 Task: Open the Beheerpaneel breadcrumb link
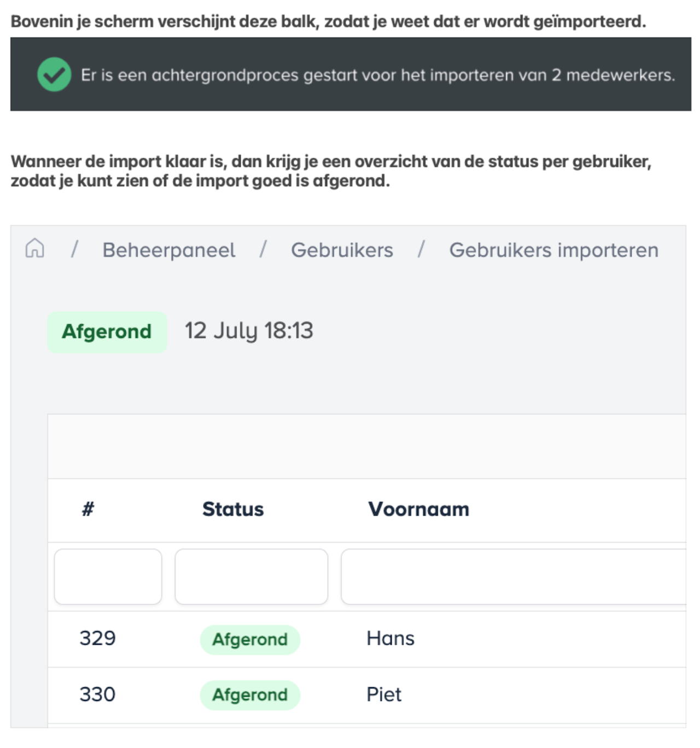(x=168, y=250)
